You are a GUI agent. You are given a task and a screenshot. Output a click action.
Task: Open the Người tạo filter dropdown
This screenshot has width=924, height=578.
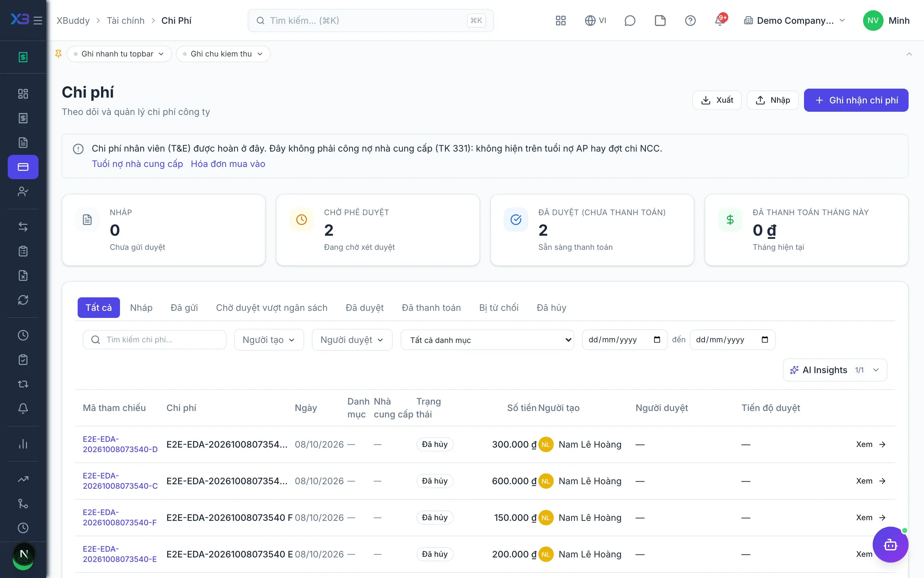click(x=269, y=339)
